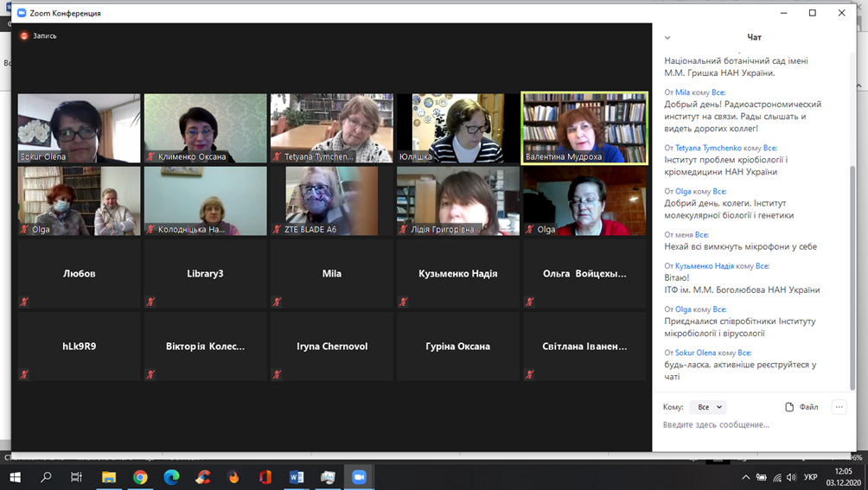Click mic icon on Iryna Chernovol tile
This screenshot has height=490, width=868.
pos(277,374)
